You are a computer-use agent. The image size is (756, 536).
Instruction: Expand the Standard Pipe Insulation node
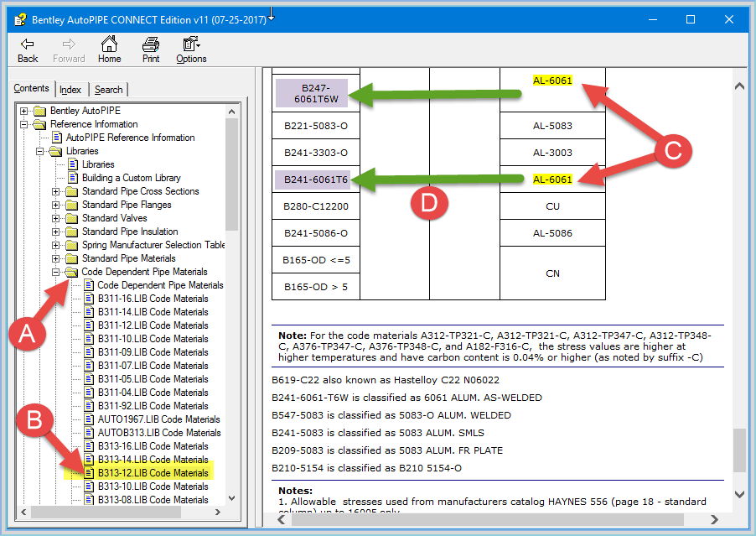[x=56, y=232]
